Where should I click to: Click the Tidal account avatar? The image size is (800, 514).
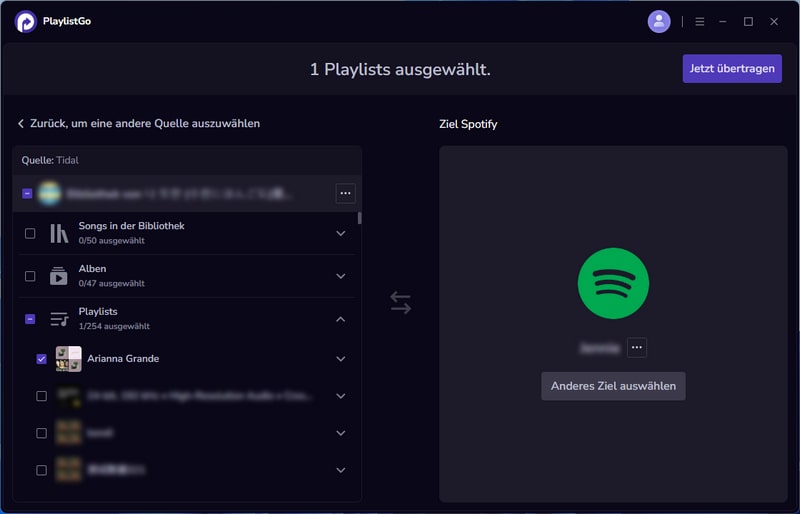click(49, 193)
